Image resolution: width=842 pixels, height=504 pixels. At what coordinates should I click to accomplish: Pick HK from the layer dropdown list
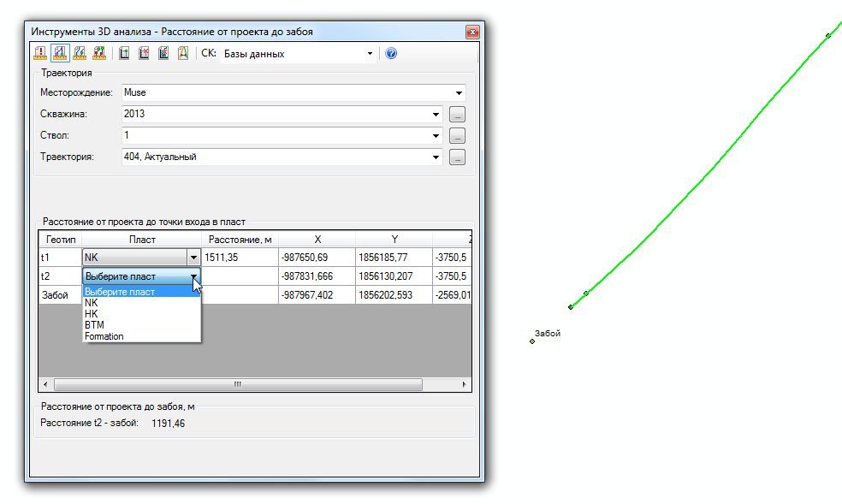(x=92, y=314)
